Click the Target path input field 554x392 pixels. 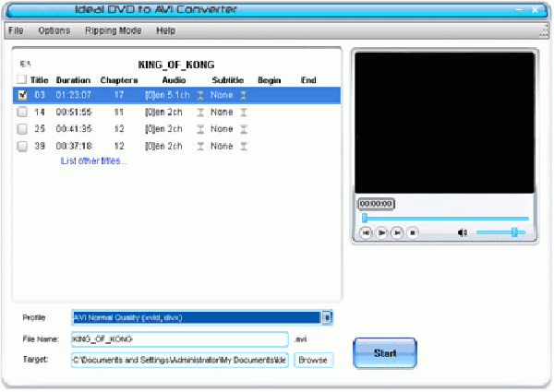coord(179,360)
